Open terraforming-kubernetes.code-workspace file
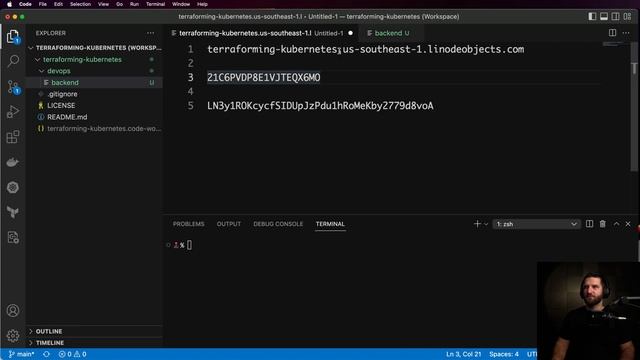The width and height of the screenshot is (640, 360). click(95, 128)
